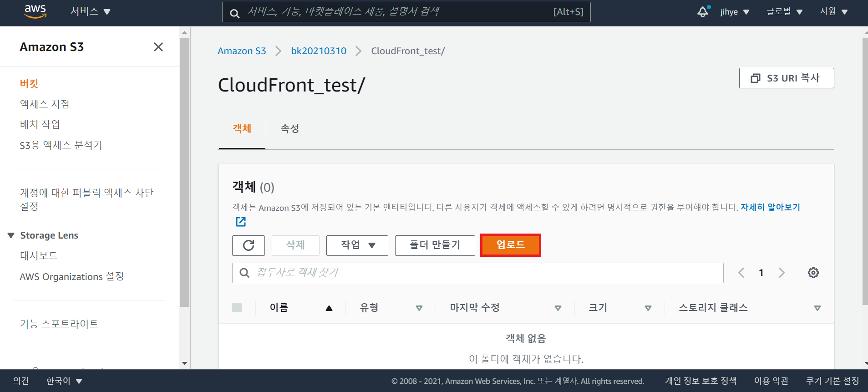Click the disabled 삭제 button

click(295, 245)
